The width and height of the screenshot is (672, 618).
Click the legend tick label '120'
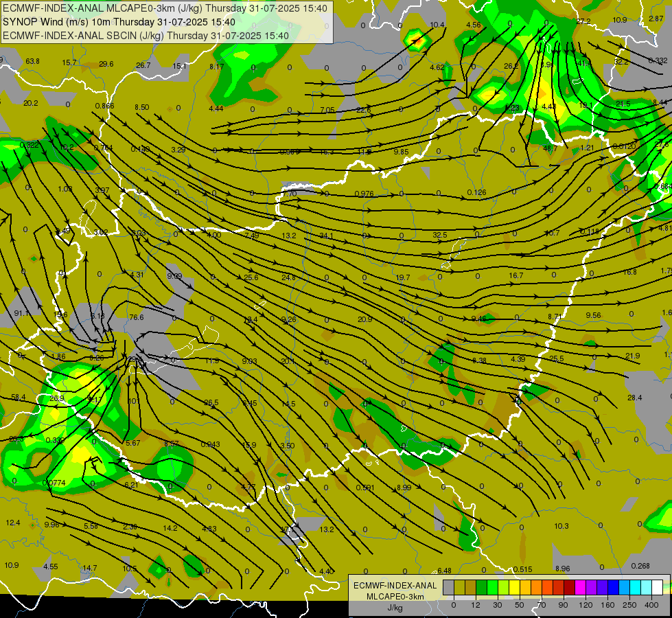586,605
